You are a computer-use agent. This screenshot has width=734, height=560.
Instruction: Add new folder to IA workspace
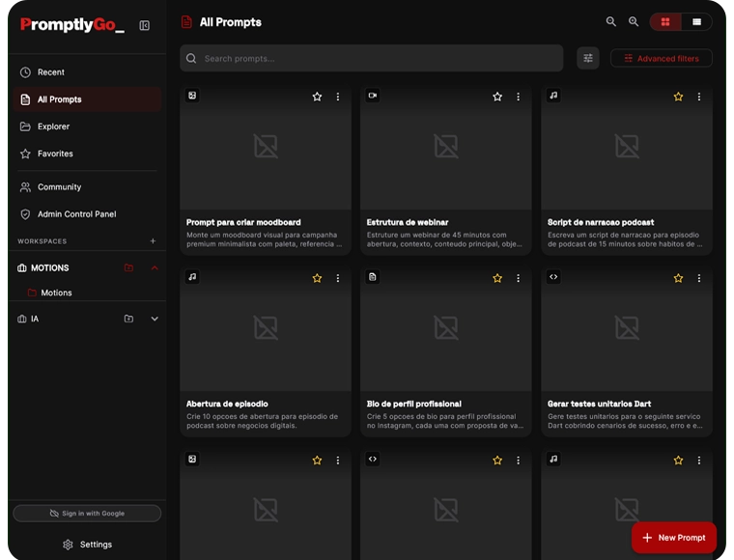[x=128, y=319]
